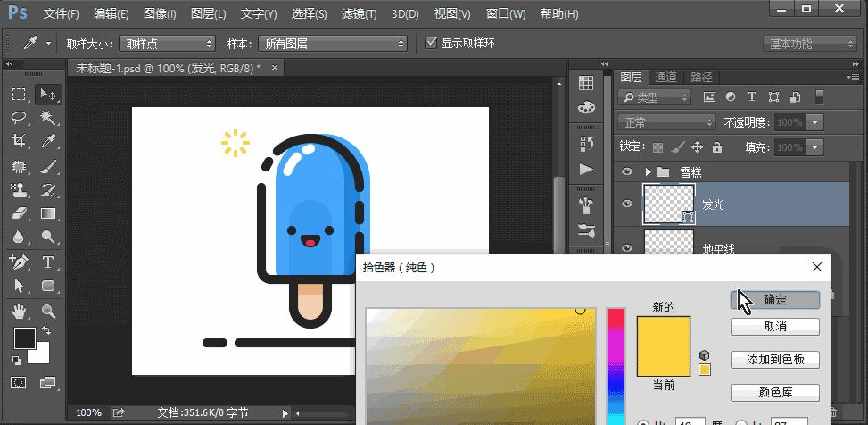Select the Dodge tool
Image resolution: width=868 pixels, height=425 pixels.
(49, 237)
